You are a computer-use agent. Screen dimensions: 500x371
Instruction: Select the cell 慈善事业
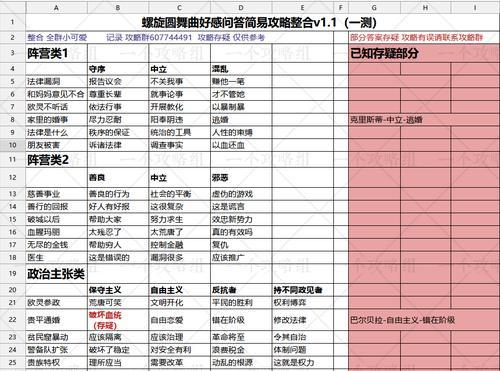tap(56, 194)
